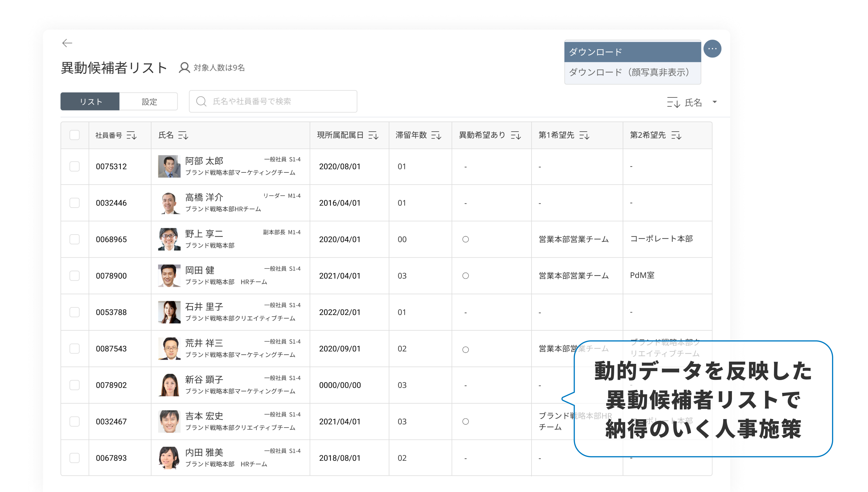This screenshot has width=868, height=492.
Task: Expand the 氏名 sort dropdown arrow
Action: (715, 102)
